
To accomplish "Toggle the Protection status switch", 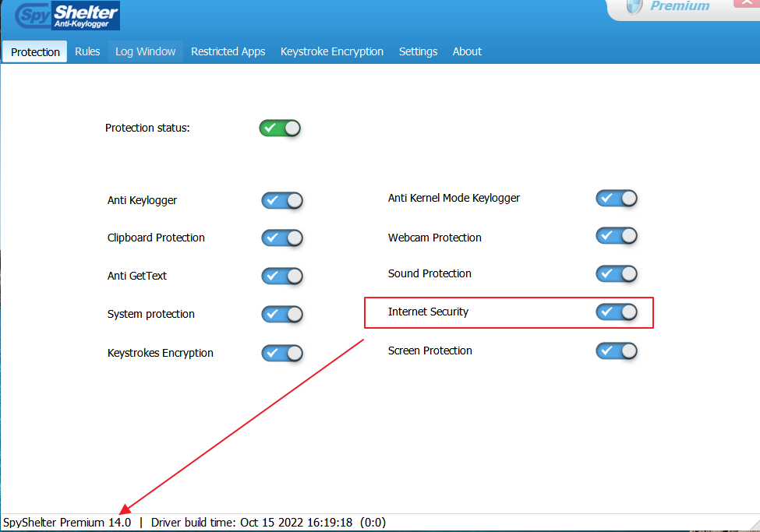I will (x=280, y=129).
